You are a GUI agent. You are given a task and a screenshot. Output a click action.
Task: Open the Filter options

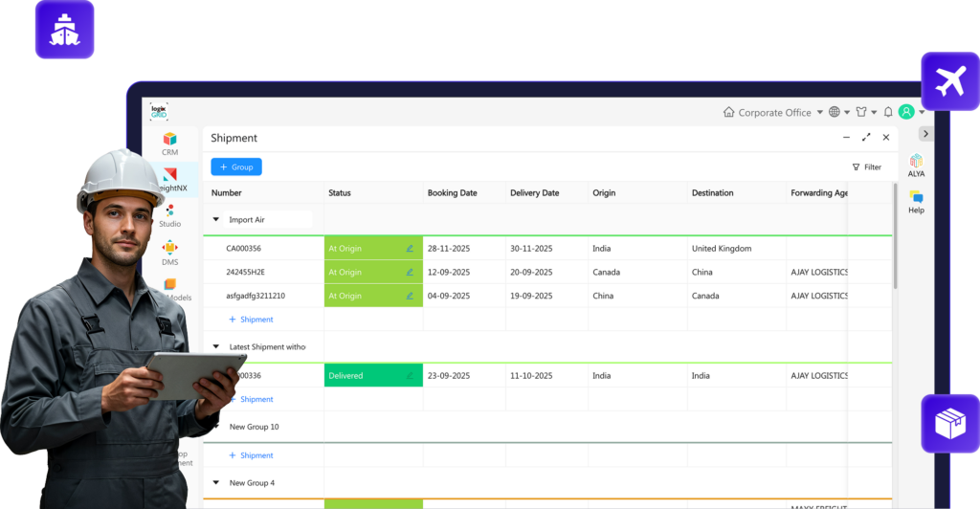(x=866, y=166)
